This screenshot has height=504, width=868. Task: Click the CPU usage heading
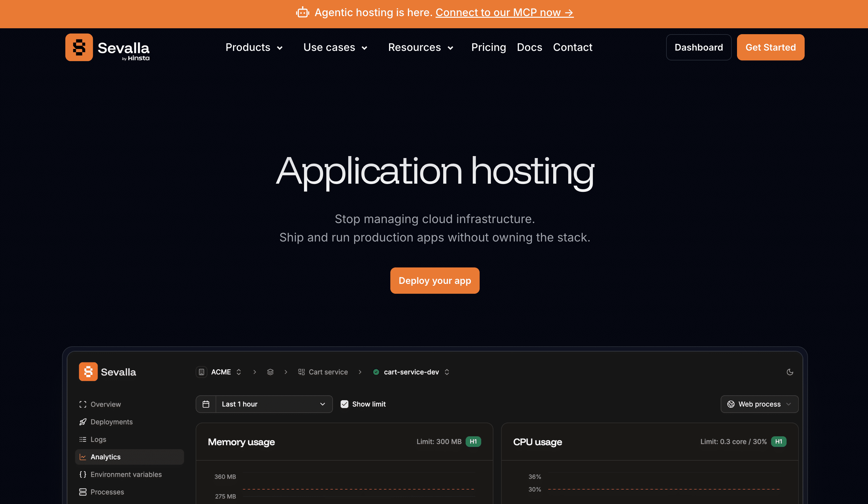tap(538, 442)
